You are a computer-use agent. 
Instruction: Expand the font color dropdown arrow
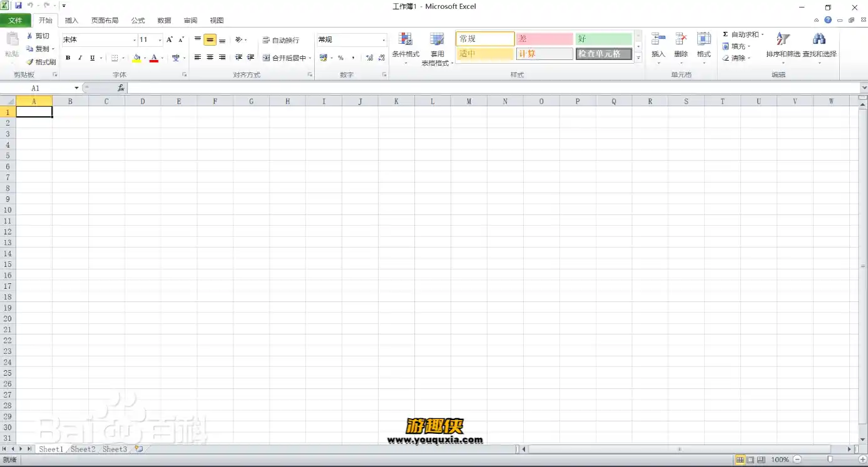[161, 58]
